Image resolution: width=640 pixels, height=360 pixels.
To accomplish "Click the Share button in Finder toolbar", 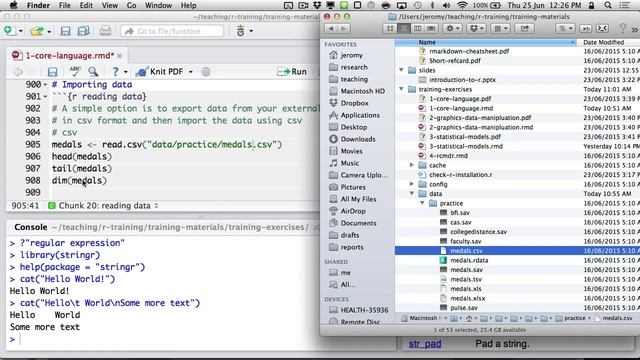I will (x=524, y=28).
